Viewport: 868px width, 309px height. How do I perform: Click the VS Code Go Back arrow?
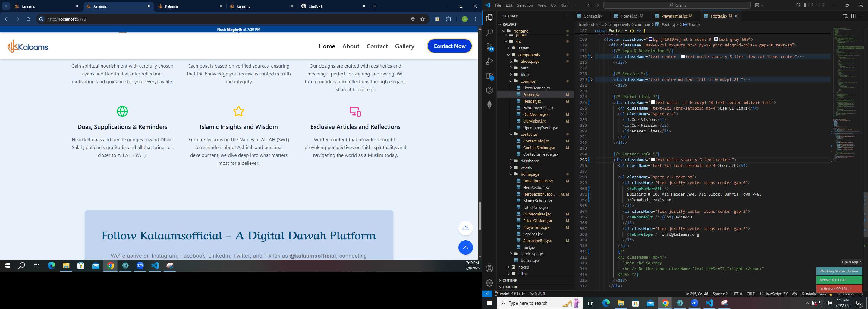coord(589,5)
